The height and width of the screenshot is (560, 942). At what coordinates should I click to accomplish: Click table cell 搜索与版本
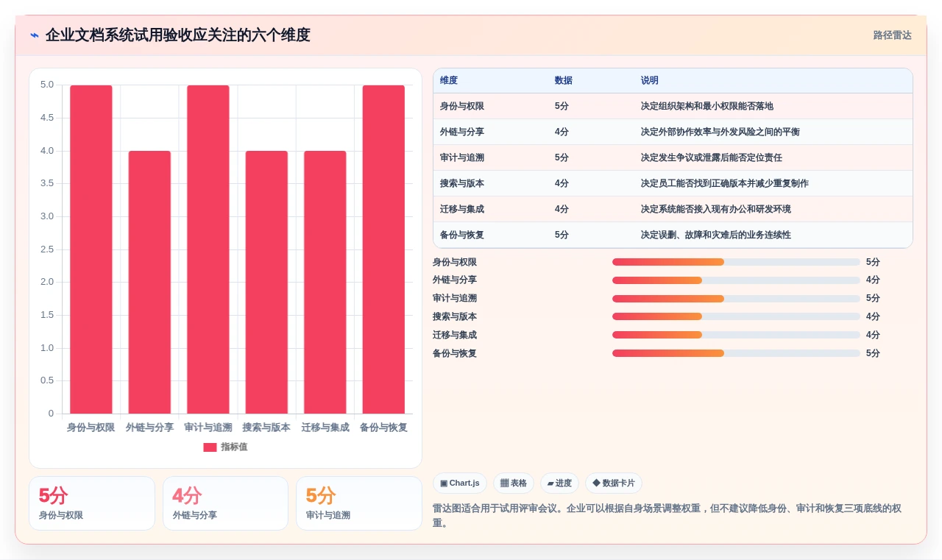(462, 183)
